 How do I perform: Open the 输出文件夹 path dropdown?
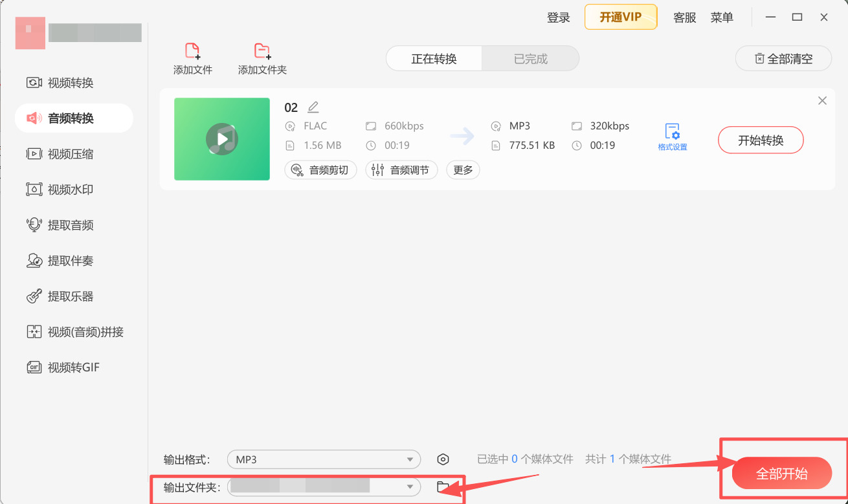410,487
